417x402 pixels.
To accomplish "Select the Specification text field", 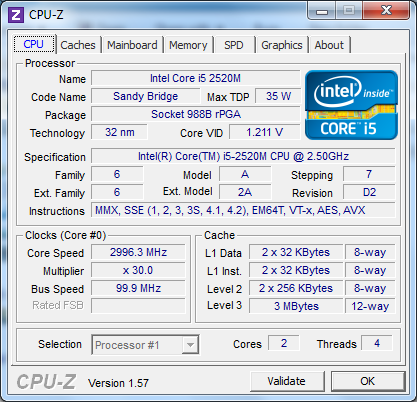I will 243,156.
